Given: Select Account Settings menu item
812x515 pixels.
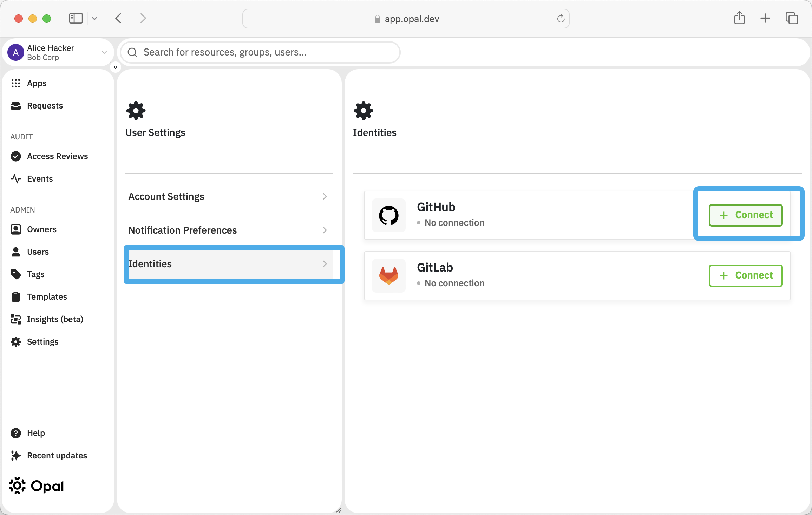Looking at the screenshot, I should point(229,196).
